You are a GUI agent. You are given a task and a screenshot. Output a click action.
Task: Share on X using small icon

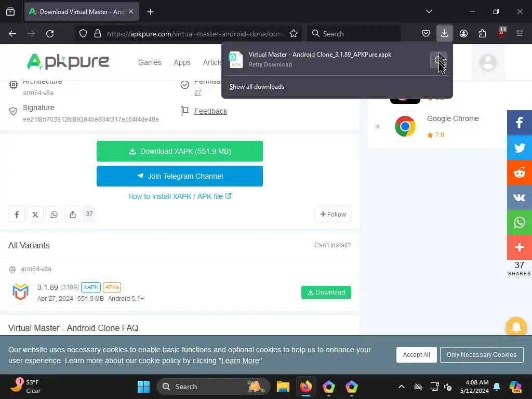(35, 215)
